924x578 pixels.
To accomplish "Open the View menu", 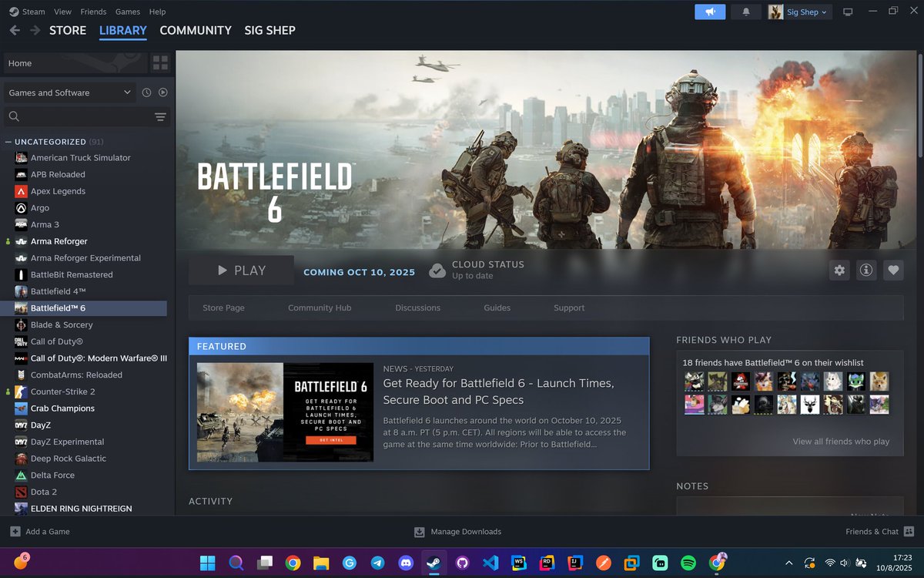I will pos(62,12).
